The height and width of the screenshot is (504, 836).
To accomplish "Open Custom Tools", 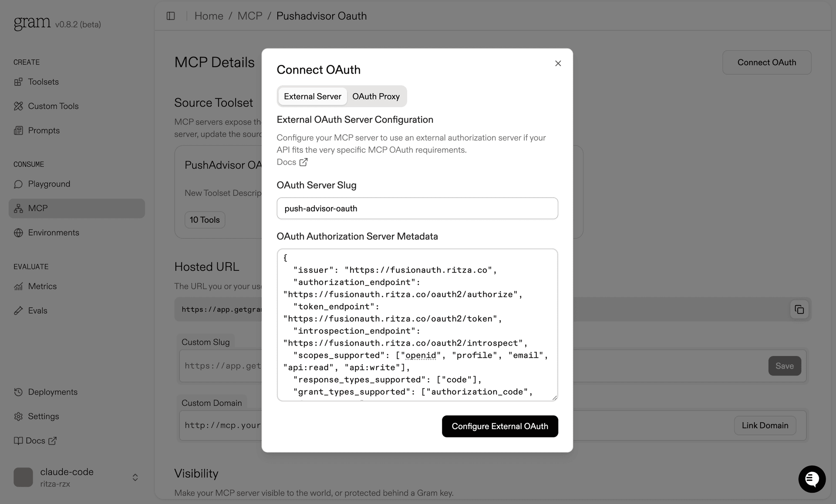I will (53, 106).
